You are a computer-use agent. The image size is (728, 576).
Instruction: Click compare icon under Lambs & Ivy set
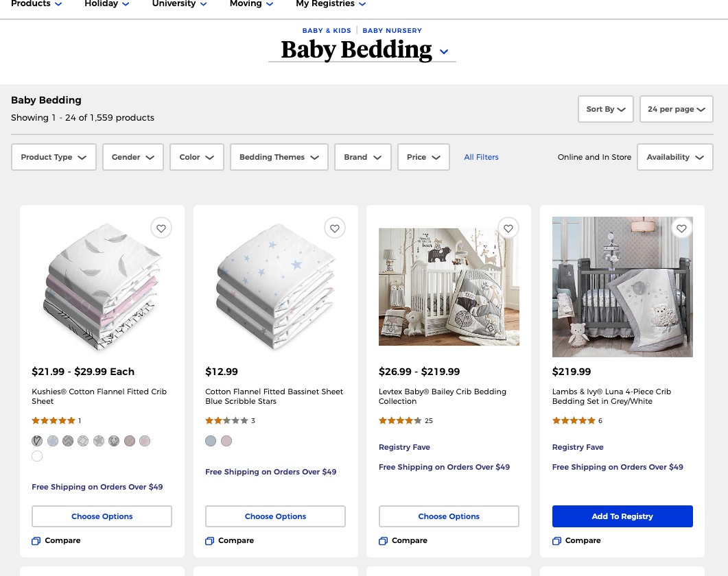tap(556, 541)
